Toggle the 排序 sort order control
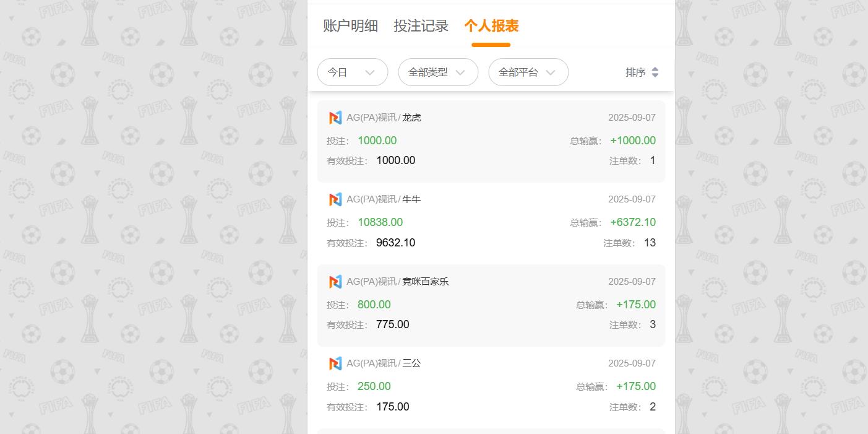The width and height of the screenshot is (868, 434). (x=642, y=72)
